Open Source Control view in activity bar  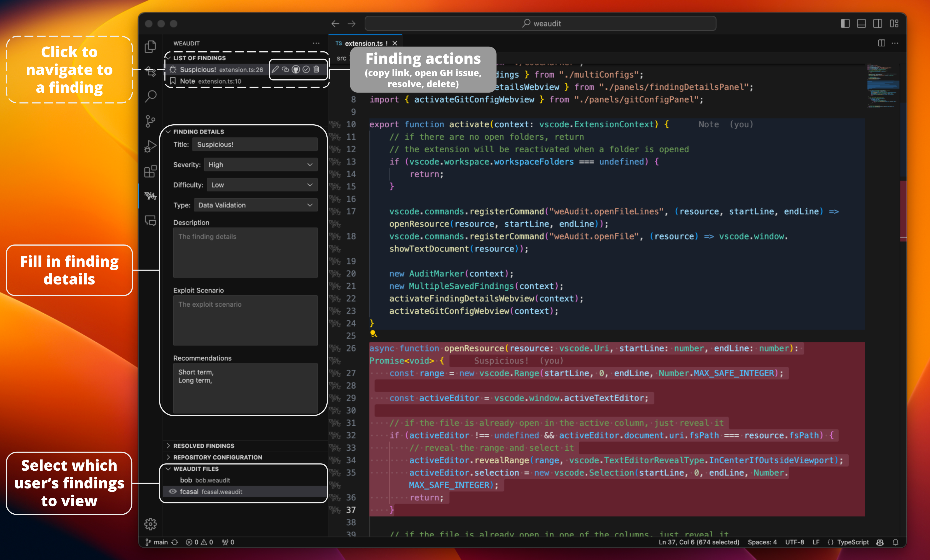150,122
